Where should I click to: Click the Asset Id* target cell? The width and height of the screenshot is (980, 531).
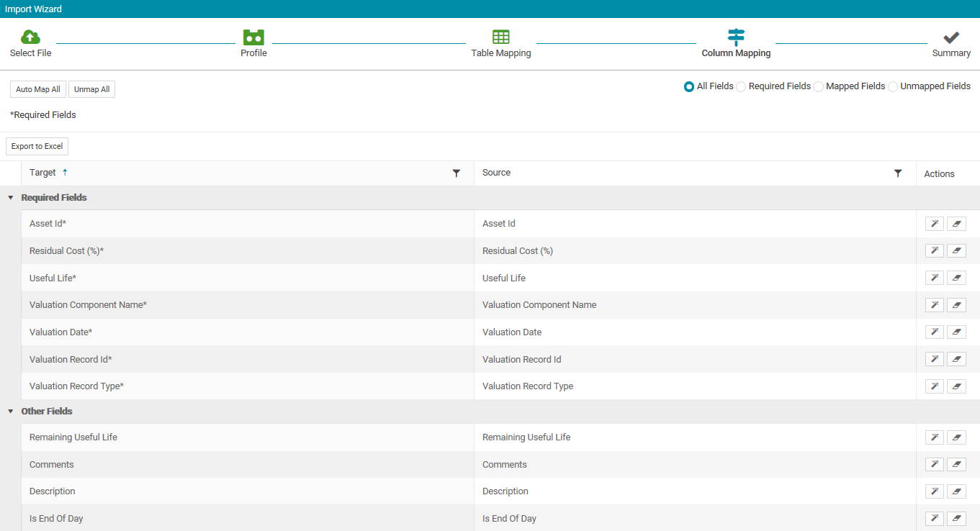point(248,224)
